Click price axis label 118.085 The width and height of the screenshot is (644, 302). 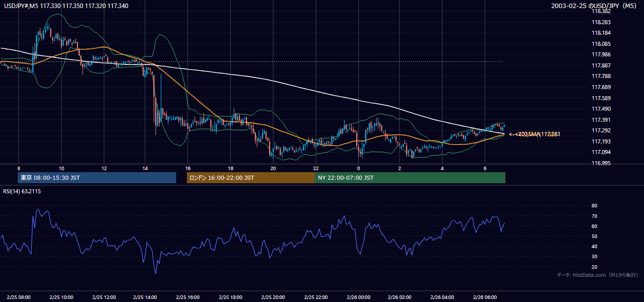(601, 44)
